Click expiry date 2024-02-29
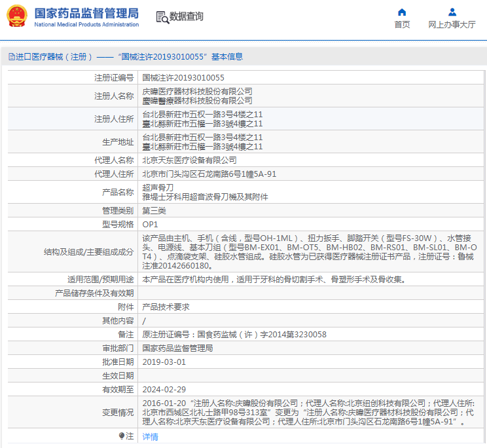Viewport: 487px width, 448px height. click(x=164, y=389)
